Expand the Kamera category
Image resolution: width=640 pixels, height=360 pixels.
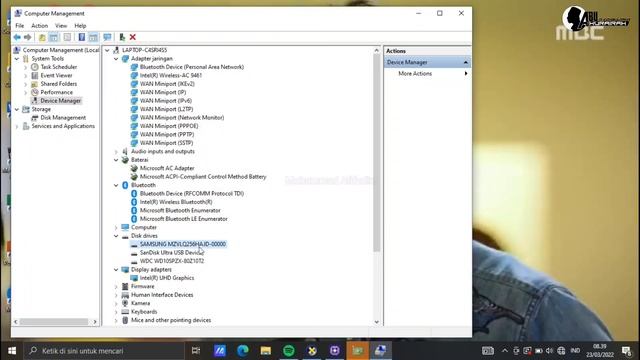point(116,304)
